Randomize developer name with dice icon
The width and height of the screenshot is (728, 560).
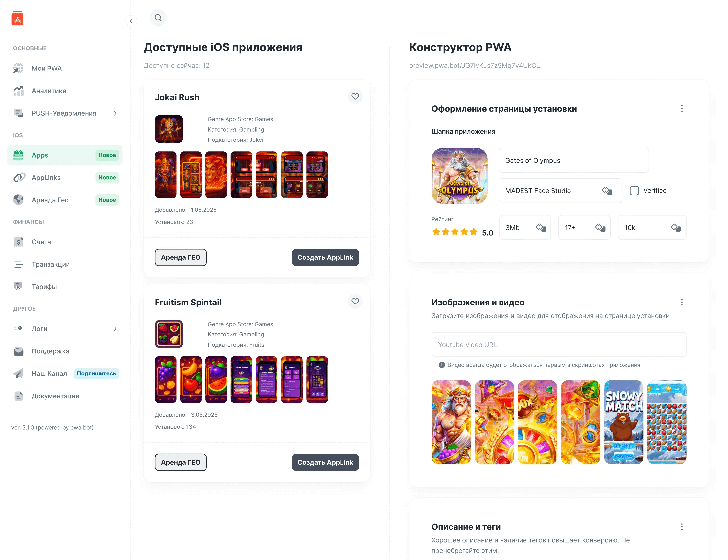(607, 191)
